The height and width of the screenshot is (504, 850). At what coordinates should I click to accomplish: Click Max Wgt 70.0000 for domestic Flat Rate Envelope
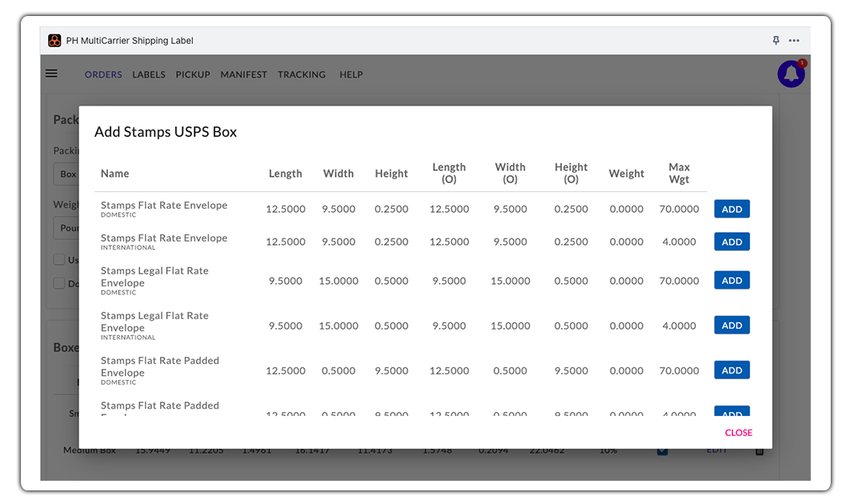679,209
